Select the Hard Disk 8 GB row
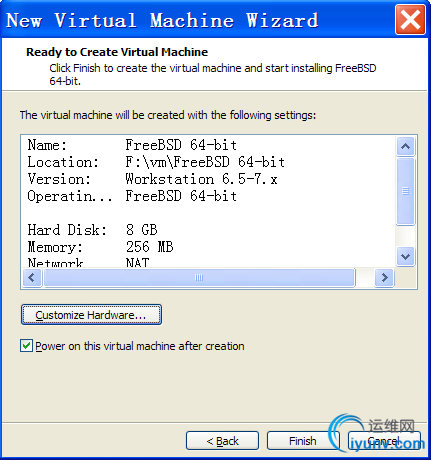The image size is (431, 460). 208,230
